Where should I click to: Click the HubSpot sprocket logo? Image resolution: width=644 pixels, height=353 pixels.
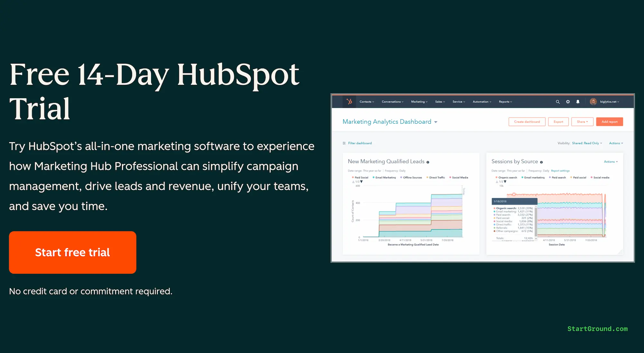(x=349, y=102)
